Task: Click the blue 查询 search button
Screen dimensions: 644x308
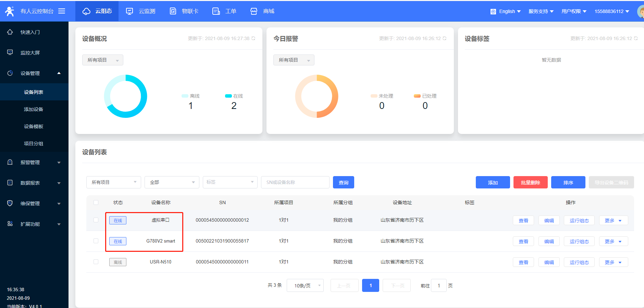Action: (343, 182)
